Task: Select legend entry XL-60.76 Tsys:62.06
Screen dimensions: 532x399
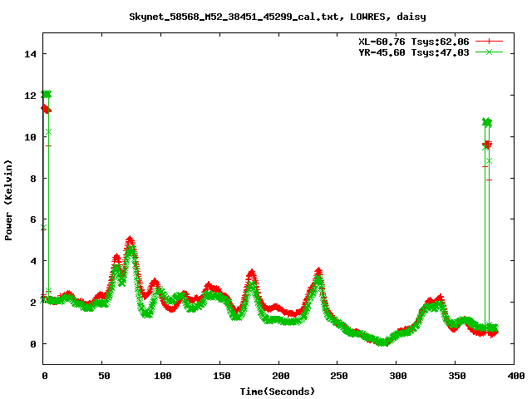Action: click(x=414, y=42)
